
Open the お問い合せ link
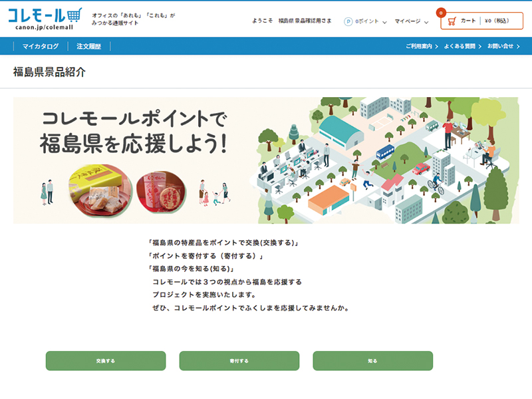(x=502, y=47)
